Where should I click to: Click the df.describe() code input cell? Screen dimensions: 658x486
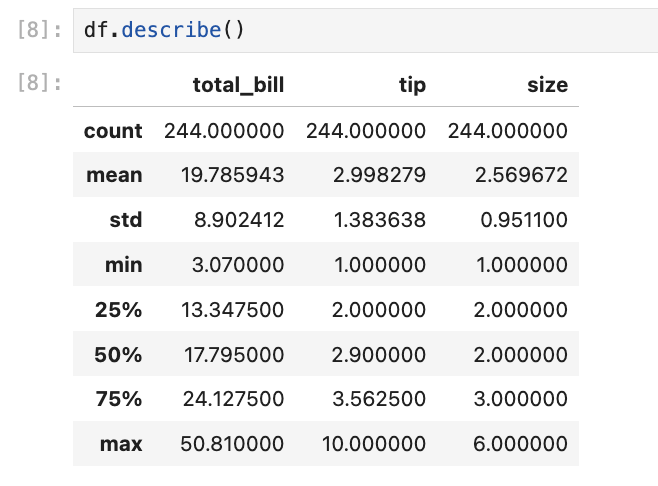point(365,30)
